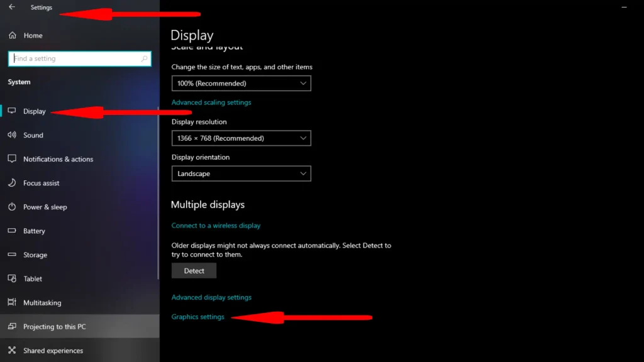Focus the Find a setting search box
Viewport: 644px width, 362px height.
80,58
